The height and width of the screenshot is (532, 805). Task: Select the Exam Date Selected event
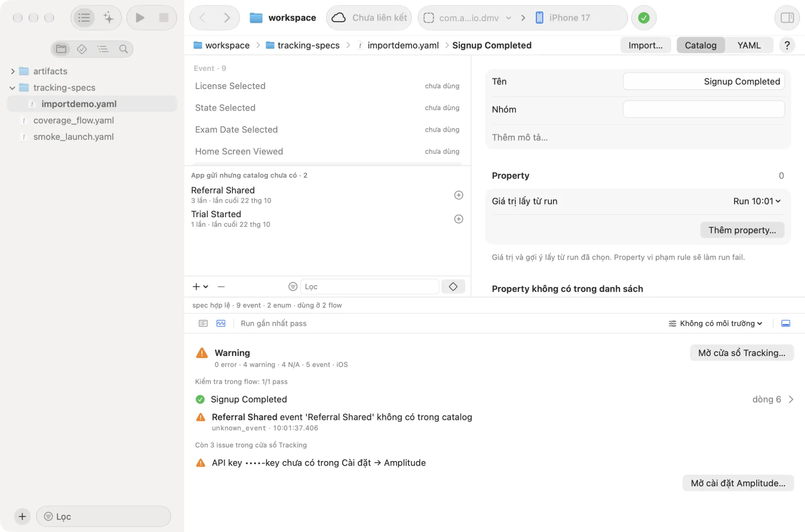[x=327, y=130]
